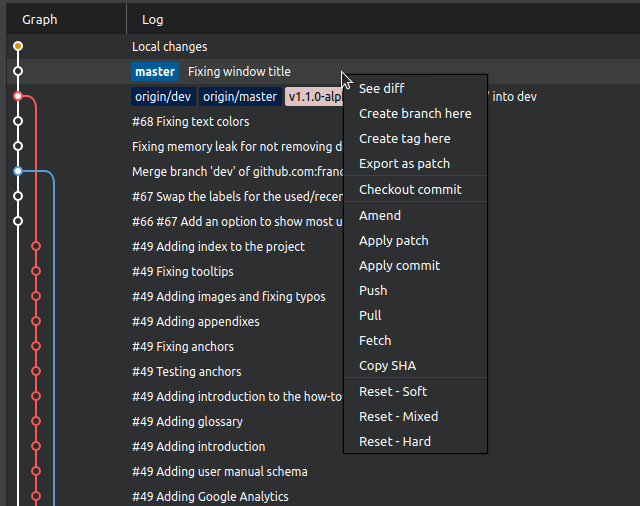Choose Push from the menu

tap(416, 291)
